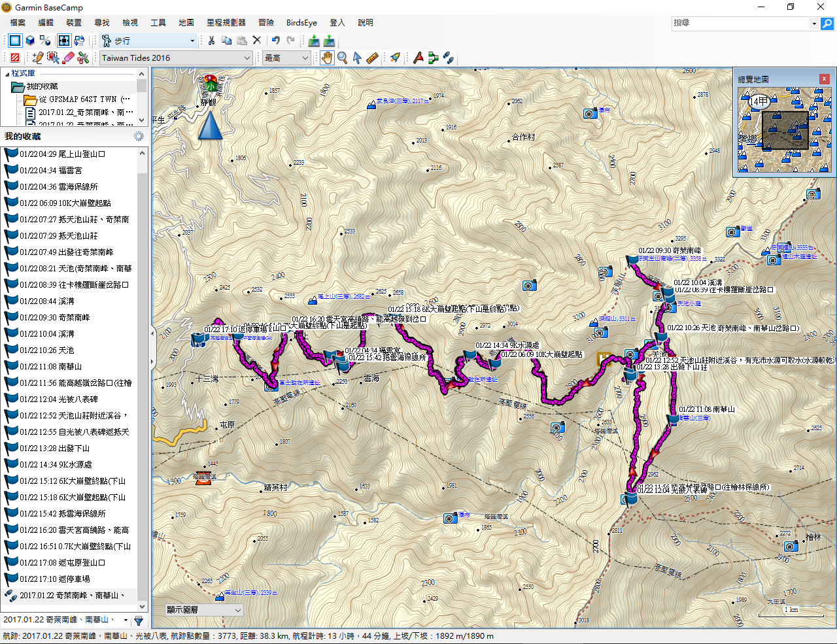
Task: Select waypoint 01/22 17:10 返停車場
Action: 69,579
